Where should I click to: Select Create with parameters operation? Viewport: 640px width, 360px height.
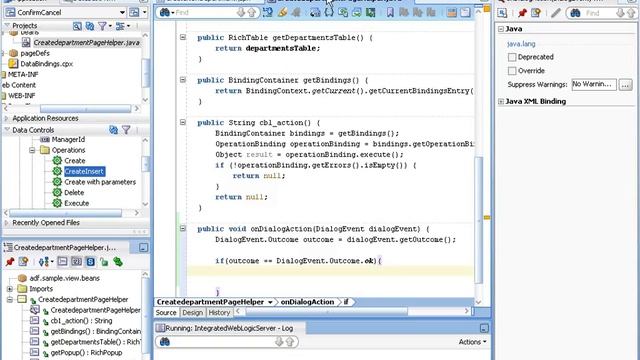click(x=100, y=182)
